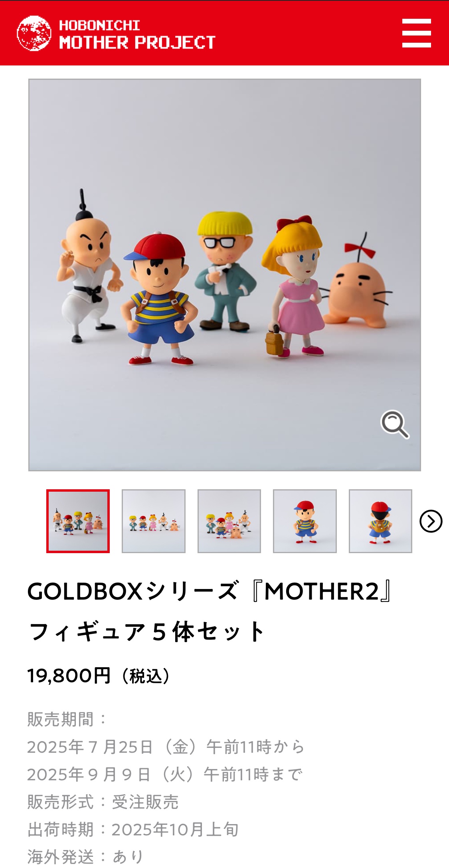Click the 海外発送：あり line
Viewport: 449px width, 868px height.
pyautogui.click(x=85, y=856)
